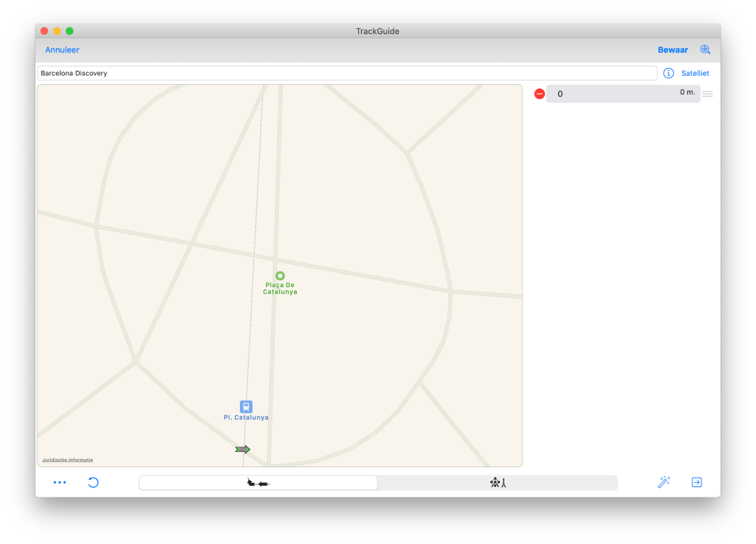Select the route arrows segment tab
Image resolution: width=756 pixels, height=544 pixels.
click(x=258, y=483)
